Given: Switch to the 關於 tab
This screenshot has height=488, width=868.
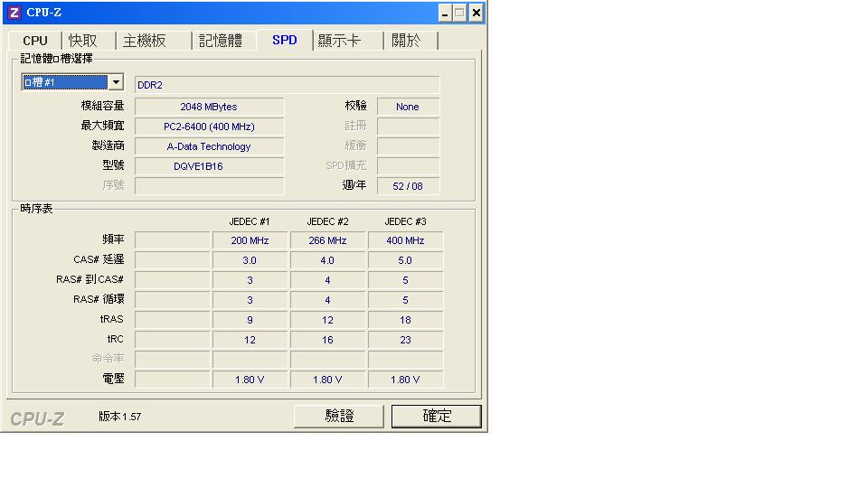Looking at the screenshot, I should click(406, 41).
